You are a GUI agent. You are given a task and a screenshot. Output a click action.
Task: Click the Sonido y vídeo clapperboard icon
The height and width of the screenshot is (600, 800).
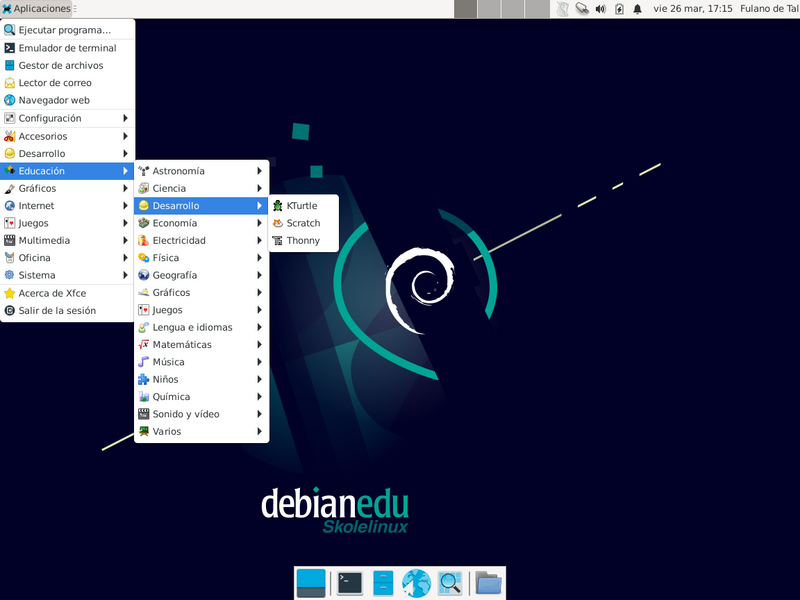[144, 414]
